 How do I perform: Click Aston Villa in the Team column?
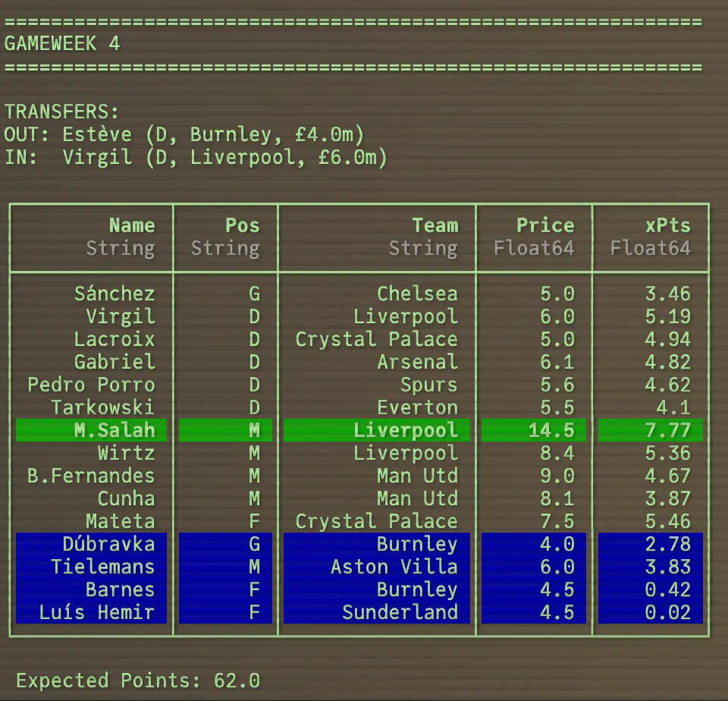tap(394, 567)
